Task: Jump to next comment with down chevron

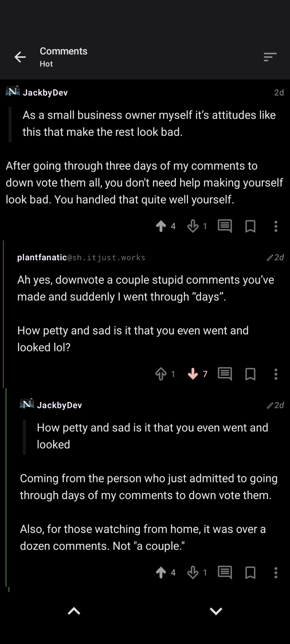Action: coord(216,611)
